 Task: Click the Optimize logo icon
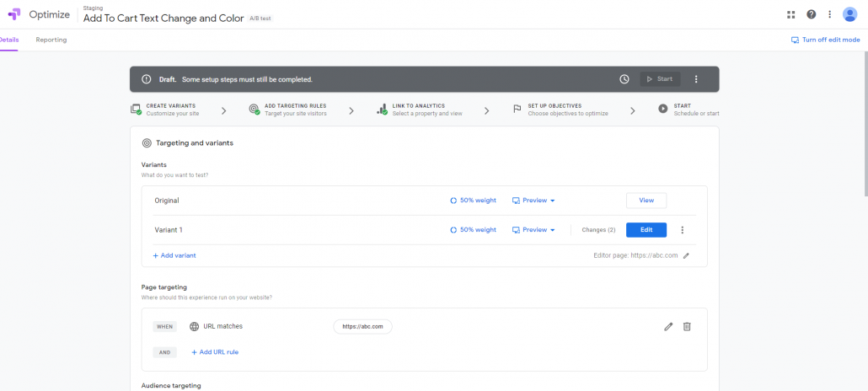(13, 14)
